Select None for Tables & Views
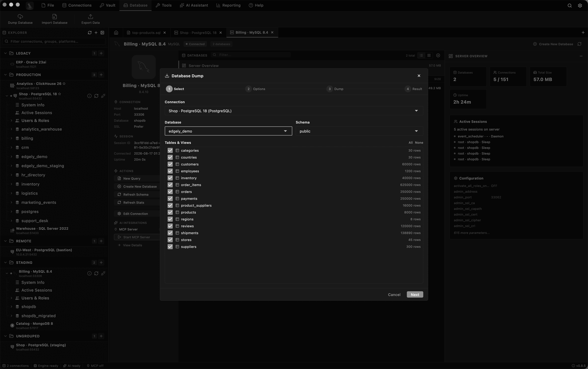The height and width of the screenshot is (369, 588). click(x=419, y=143)
